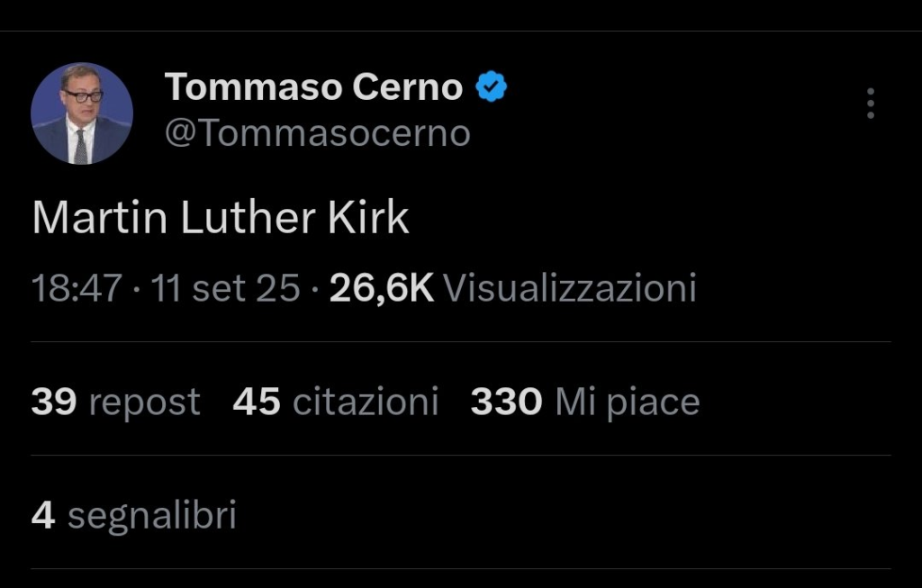Click the 11 set 25 date

(x=225, y=288)
